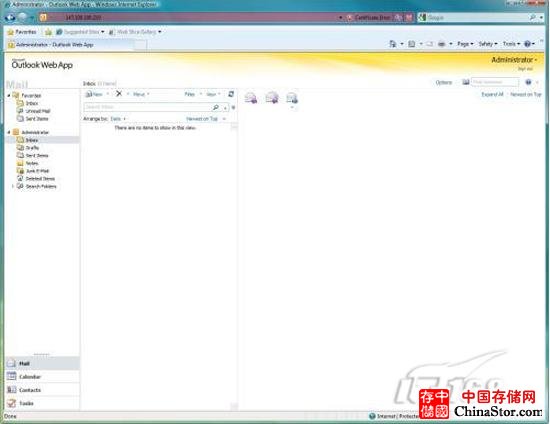This screenshot has width=550, height=424.
Task: Click the OWA help icon near Find Someone
Action: point(528,82)
